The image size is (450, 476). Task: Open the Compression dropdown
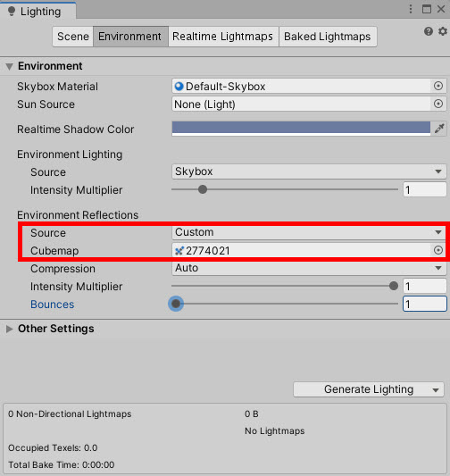coord(309,268)
